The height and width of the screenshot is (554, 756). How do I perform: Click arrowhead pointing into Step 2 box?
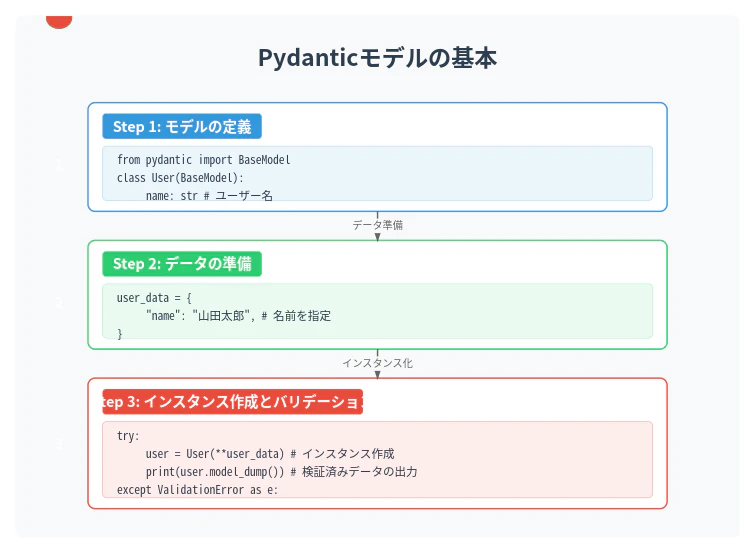click(378, 237)
